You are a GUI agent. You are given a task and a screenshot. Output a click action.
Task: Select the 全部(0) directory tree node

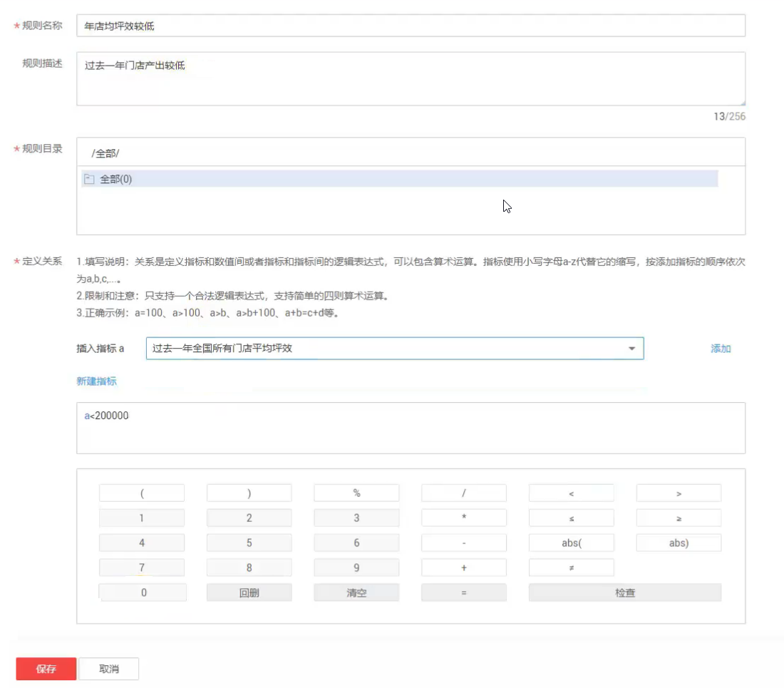[x=116, y=180]
